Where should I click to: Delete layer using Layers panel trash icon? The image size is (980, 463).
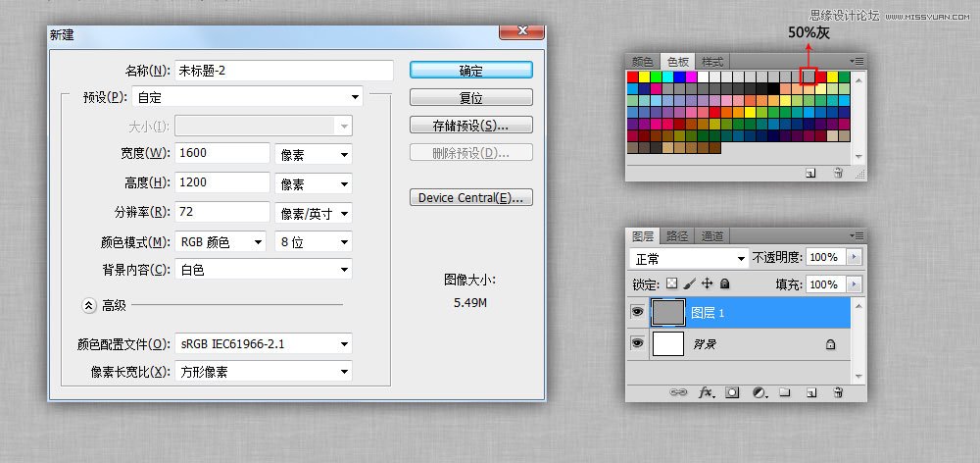pos(839,392)
